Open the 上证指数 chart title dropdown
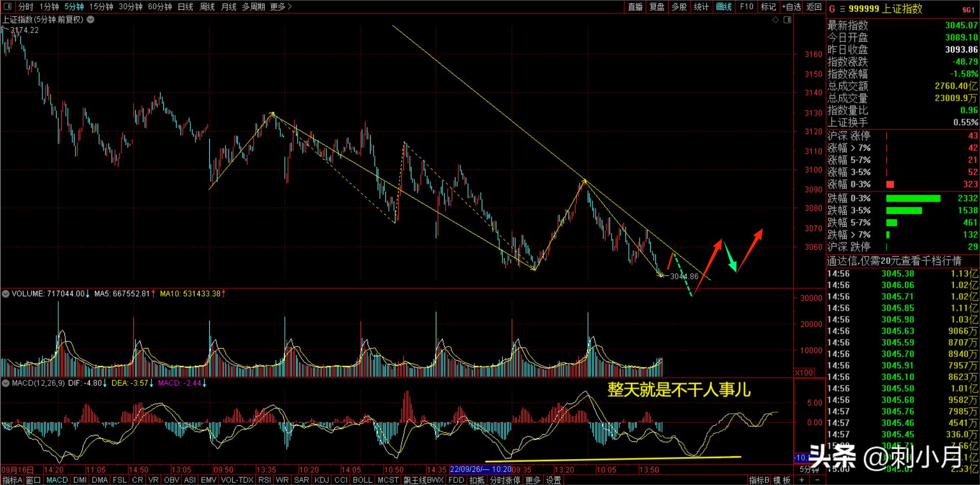The width and height of the screenshot is (980, 485). point(90,20)
